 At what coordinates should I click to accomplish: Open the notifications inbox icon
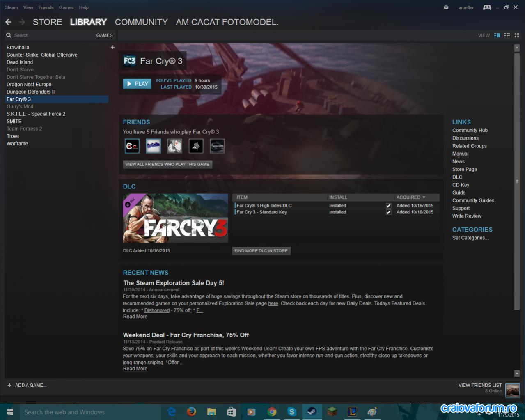[446, 7]
